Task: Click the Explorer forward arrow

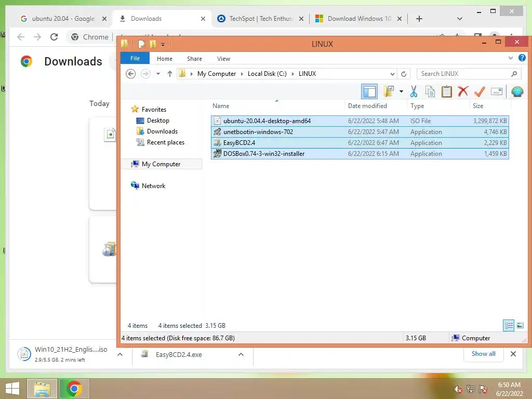Action: pyautogui.click(x=145, y=74)
